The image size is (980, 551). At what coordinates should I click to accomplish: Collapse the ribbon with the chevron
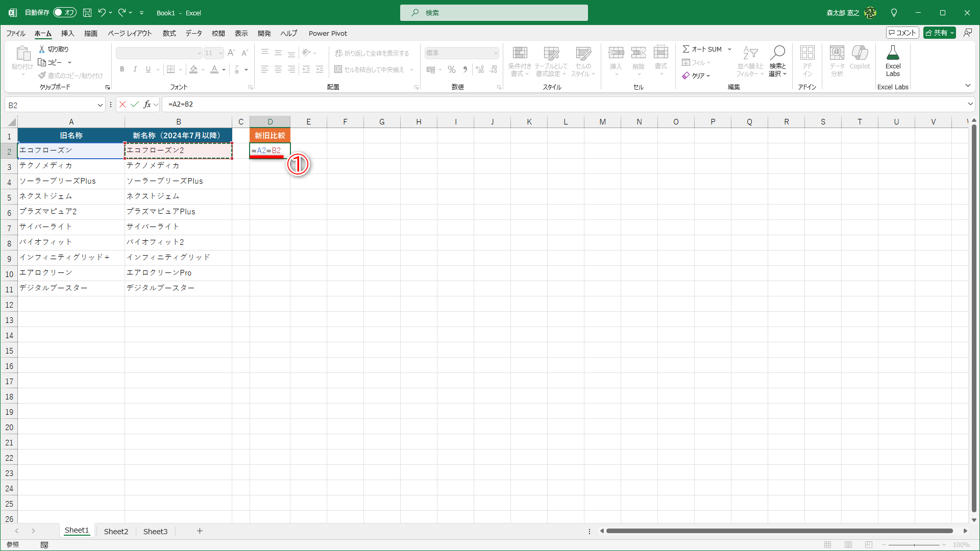click(968, 86)
